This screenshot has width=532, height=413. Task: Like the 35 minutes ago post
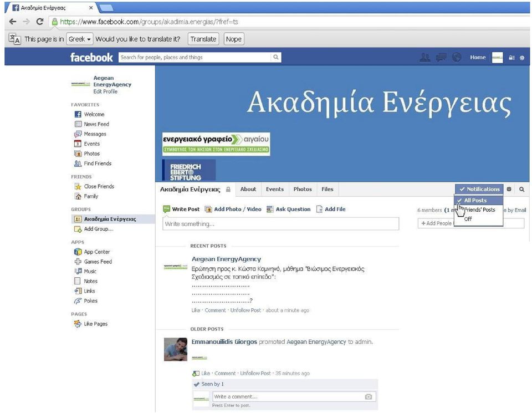click(206, 374)
